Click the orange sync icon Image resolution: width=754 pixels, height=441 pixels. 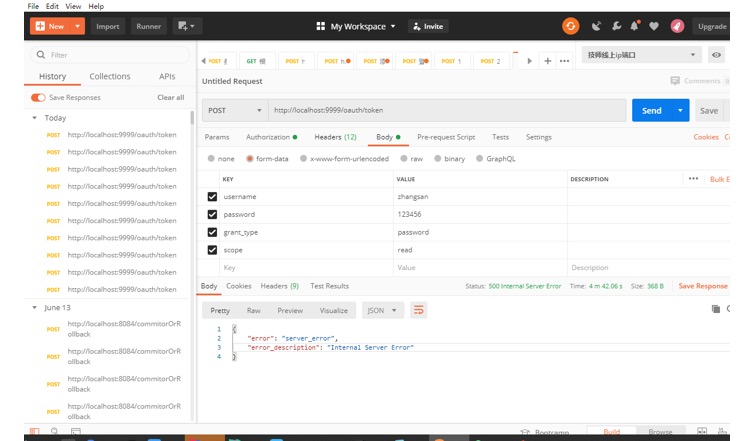(x=571, y=26)
